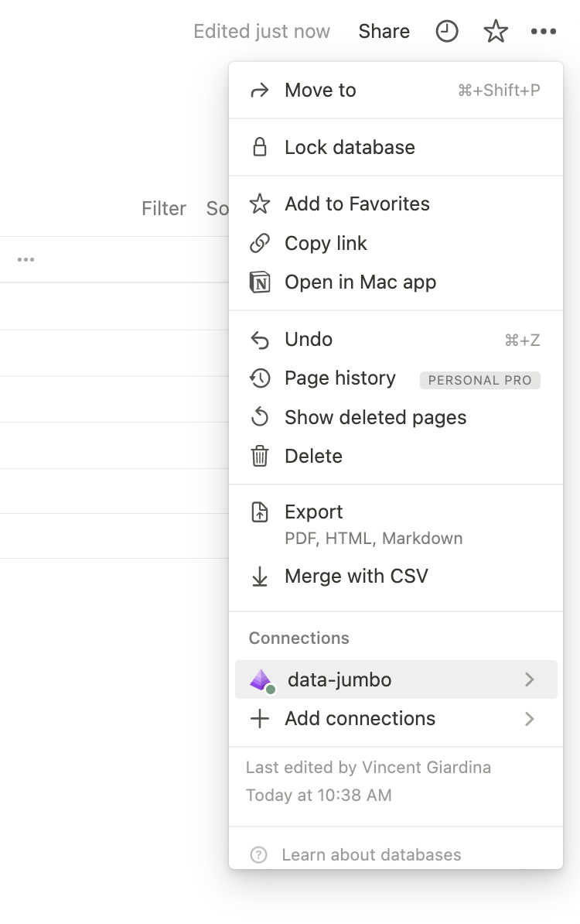Click the purple data-jumbo connection icon
The width and height of the screenshot is (580, 924).
tap(261, 680)
